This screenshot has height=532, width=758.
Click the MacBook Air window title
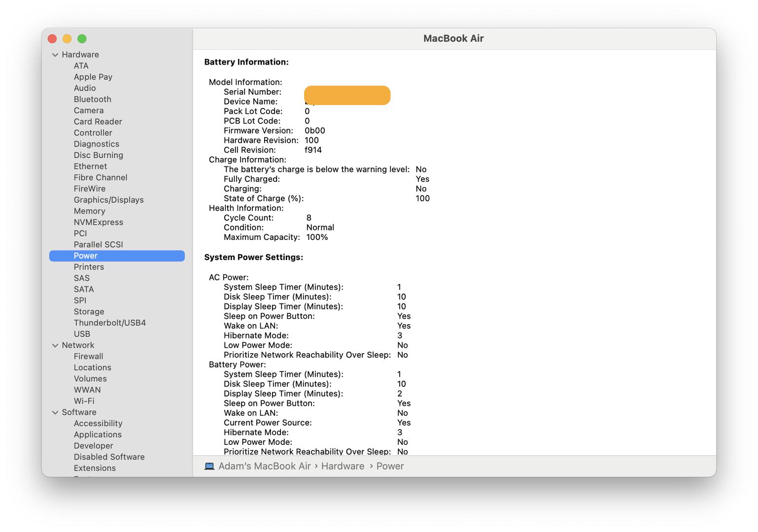coord(453,38)
